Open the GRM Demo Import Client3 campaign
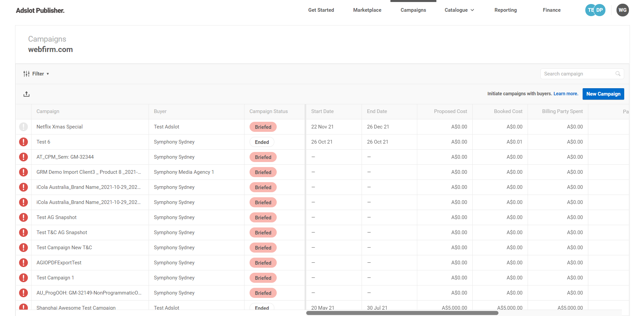This screenshot has width=644, height=316. (89, 172)
